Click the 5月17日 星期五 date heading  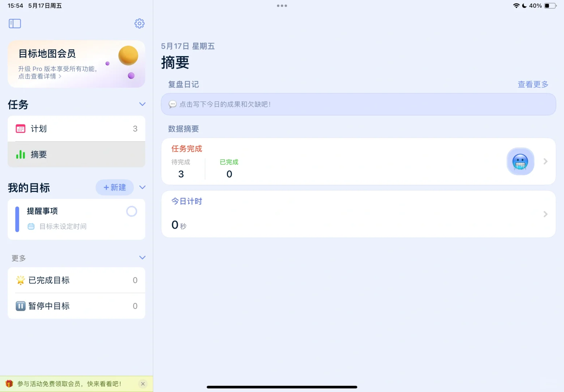(188, 46)
